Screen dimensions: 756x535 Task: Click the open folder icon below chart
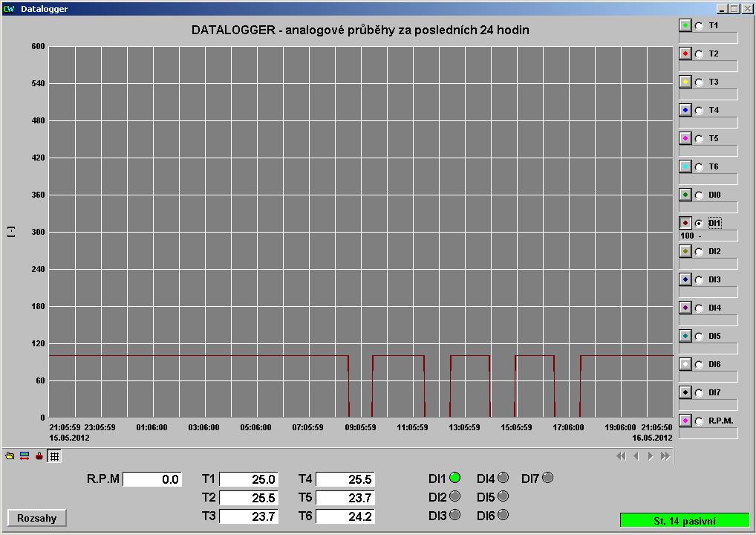click(10, 456)
